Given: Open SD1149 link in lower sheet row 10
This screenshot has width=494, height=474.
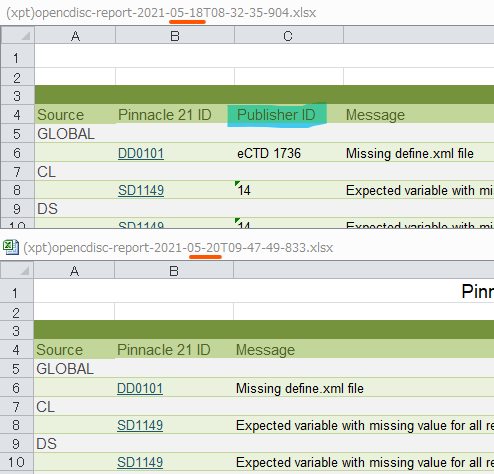Looking at the screenshot, I should tap(140, 462).
